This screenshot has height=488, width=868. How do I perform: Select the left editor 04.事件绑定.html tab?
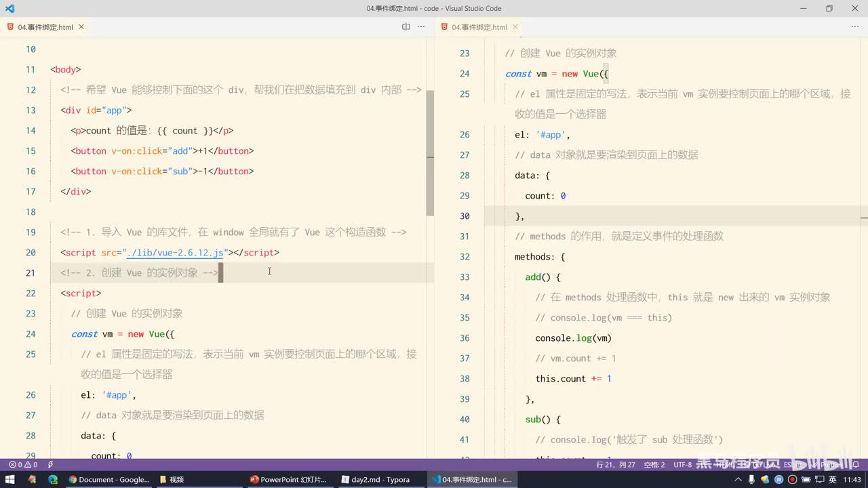click(45, 27)
